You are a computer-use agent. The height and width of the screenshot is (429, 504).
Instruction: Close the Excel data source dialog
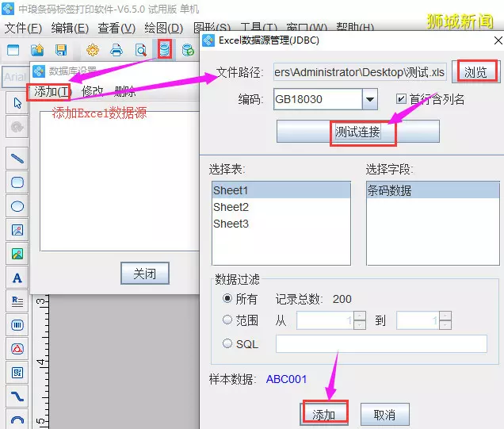click(x=498, y=40)
